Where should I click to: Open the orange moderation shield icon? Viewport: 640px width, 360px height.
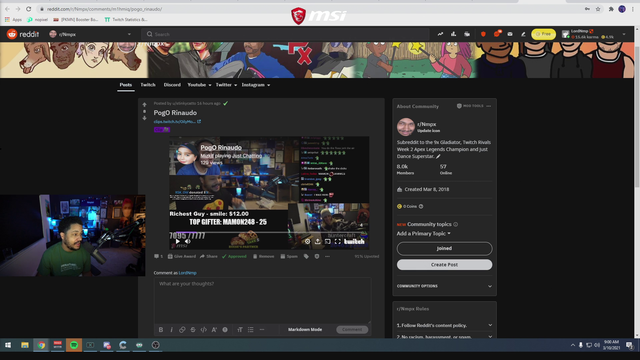click(483, 34)
